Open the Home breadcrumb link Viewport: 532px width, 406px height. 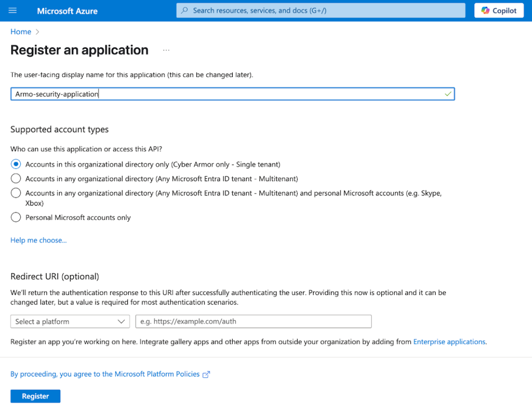21,31
